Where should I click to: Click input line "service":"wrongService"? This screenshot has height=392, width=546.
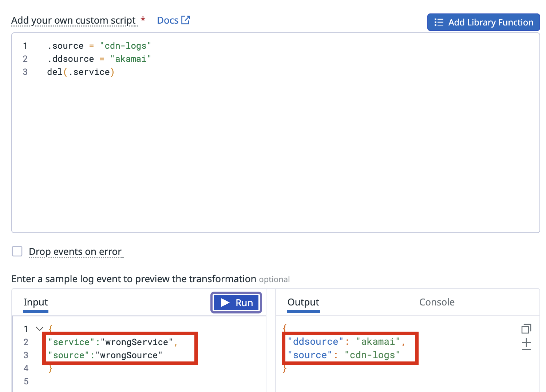(112, 342)
